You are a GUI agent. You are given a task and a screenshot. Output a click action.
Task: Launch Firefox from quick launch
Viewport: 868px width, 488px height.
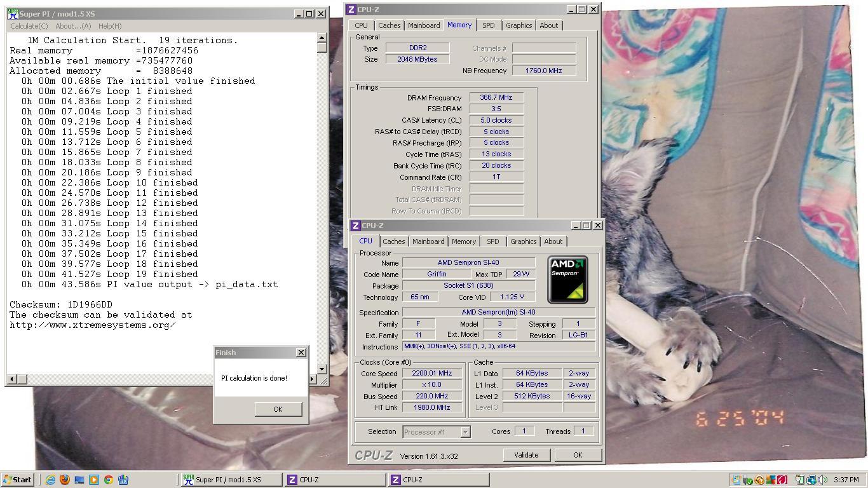coord(65,480)
